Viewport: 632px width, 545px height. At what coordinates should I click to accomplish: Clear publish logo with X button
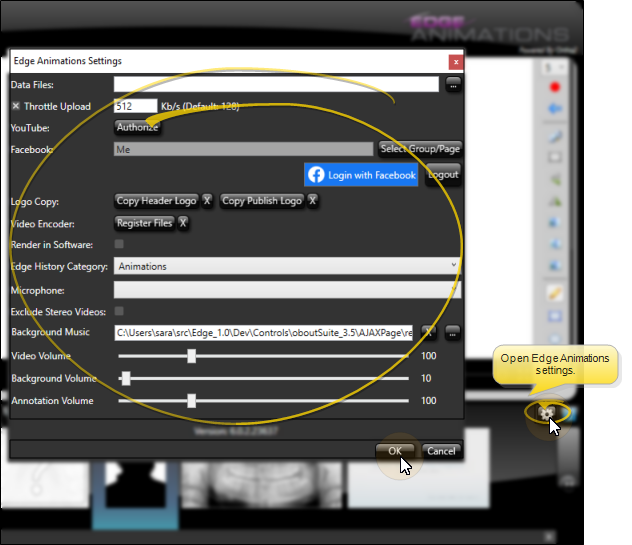pos(312,201)
